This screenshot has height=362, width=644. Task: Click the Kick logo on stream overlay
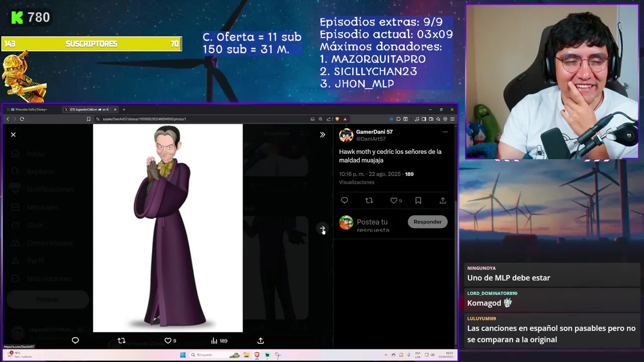17,18
